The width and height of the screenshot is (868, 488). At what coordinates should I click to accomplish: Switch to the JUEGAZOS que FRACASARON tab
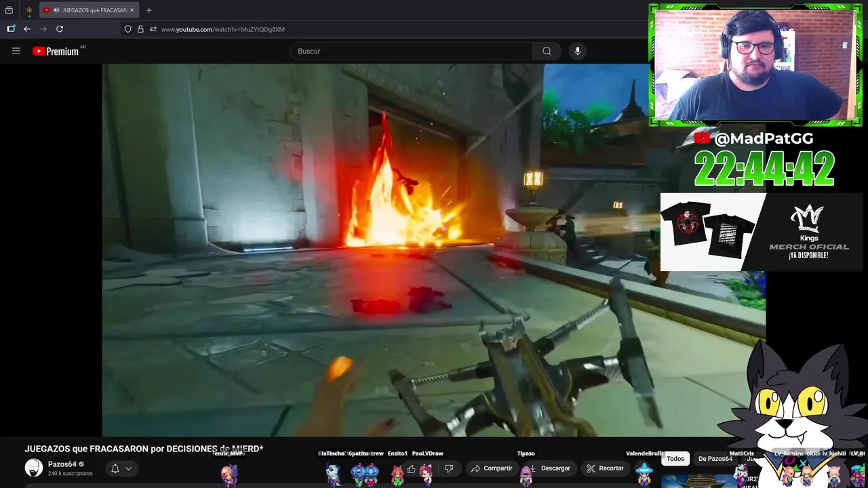[x=89, y=10]
